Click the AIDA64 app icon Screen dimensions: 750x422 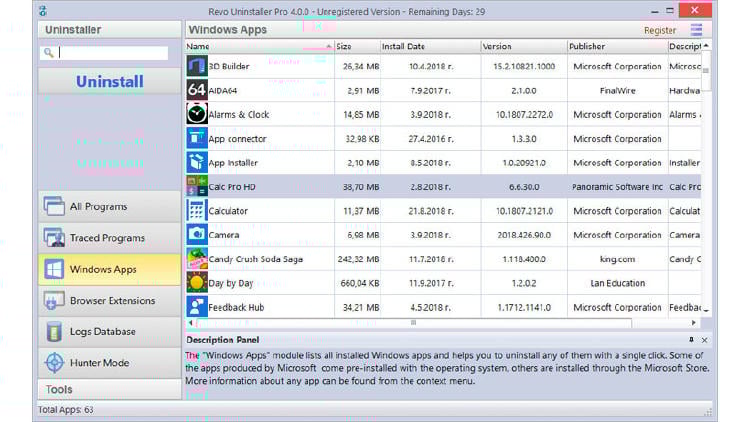pyautogui.click(x=197, y=90)
